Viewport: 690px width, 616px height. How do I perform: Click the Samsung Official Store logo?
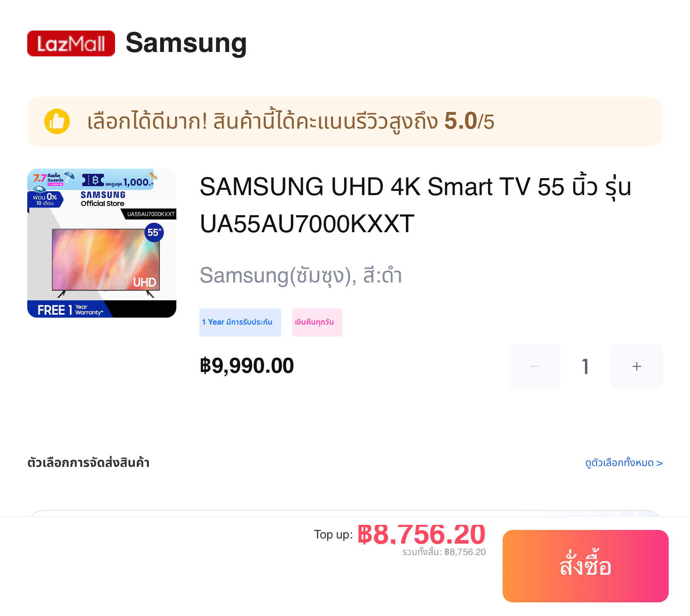pyautogui.click(x=103, y=199)
